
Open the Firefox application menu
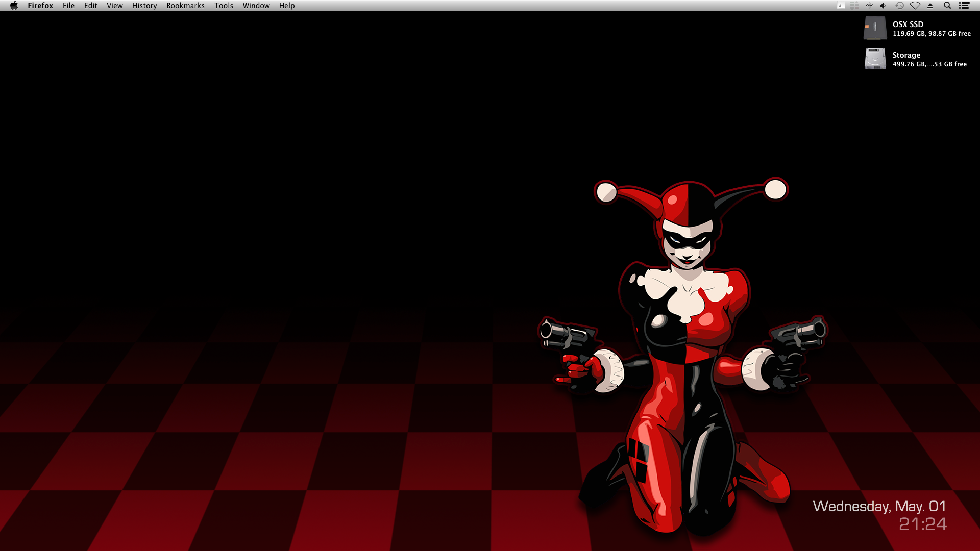pyautogui.click(x=40, y=6)
